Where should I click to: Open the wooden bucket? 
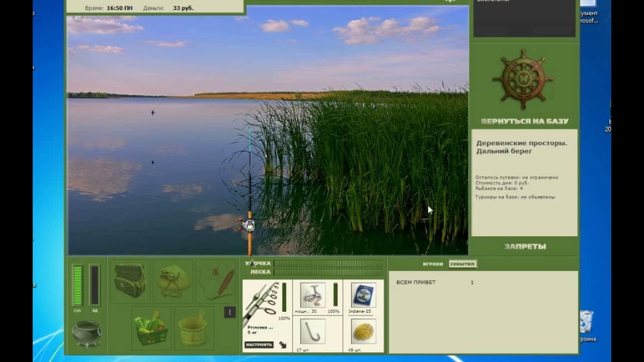click(194, 328)
